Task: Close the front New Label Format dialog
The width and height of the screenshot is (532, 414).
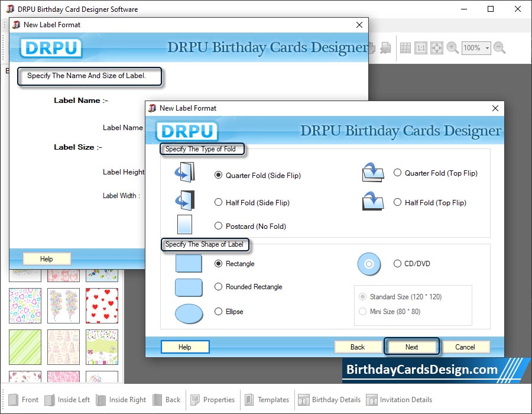Action: click(x=495, y=108)
